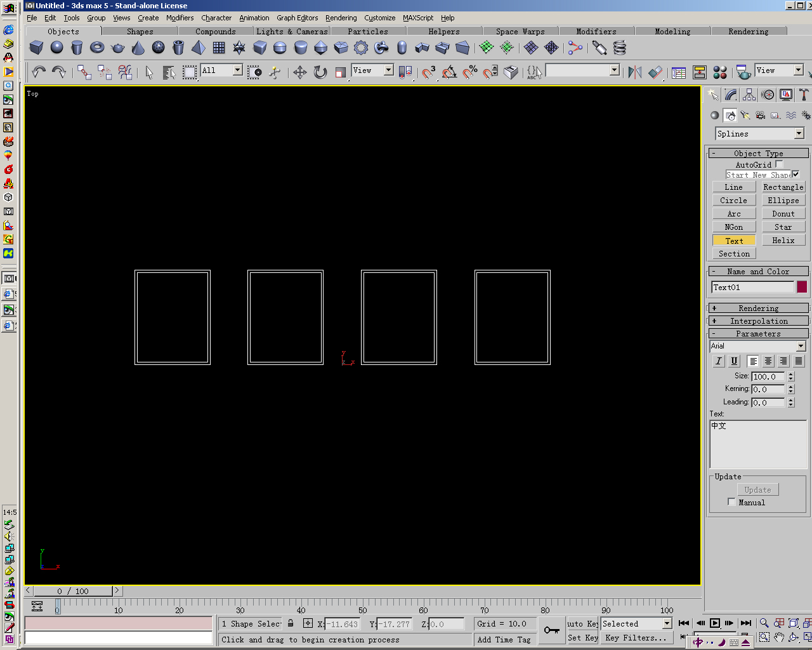Toggle the AutoGrid checkbox
The width and height of the screenshot is (812, 650).
pos(779,164)
